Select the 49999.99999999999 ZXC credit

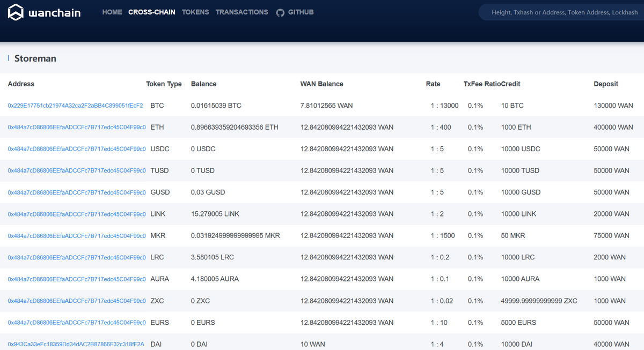[x=539, y=301]
